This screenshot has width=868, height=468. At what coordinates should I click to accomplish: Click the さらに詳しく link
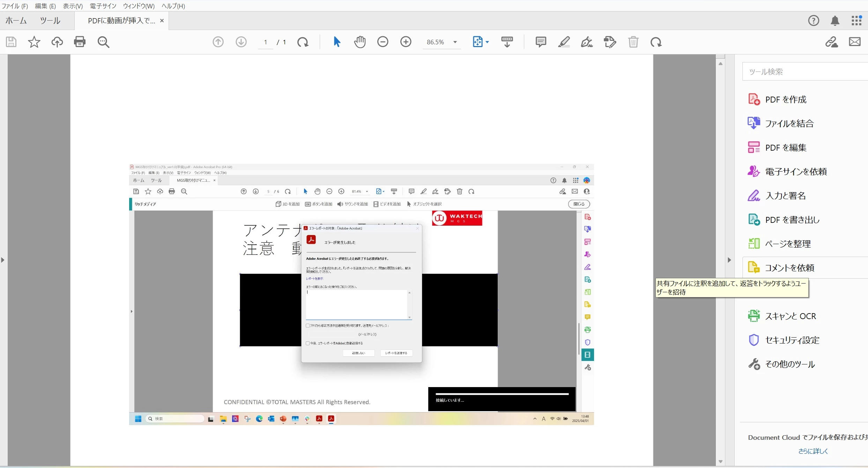813,451
